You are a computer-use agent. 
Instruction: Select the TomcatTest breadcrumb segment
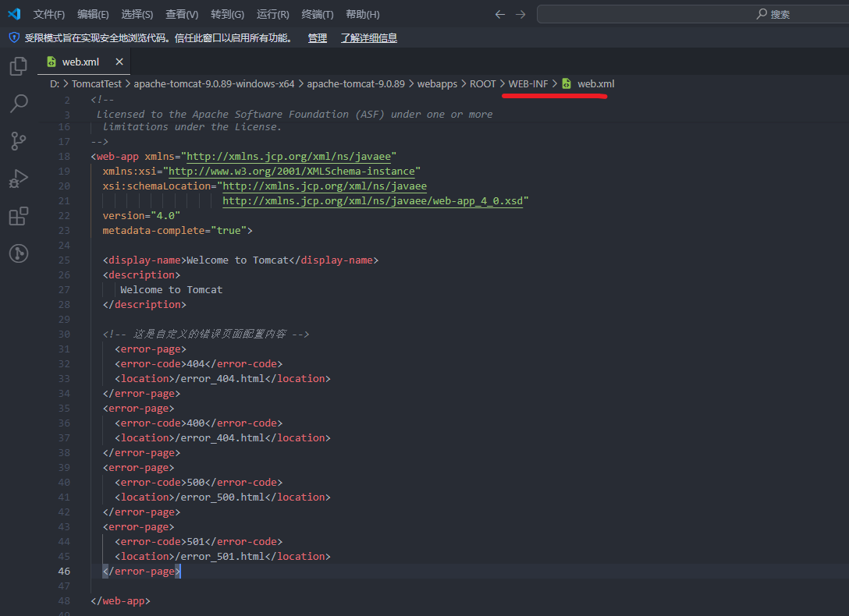tap(97, 84)
